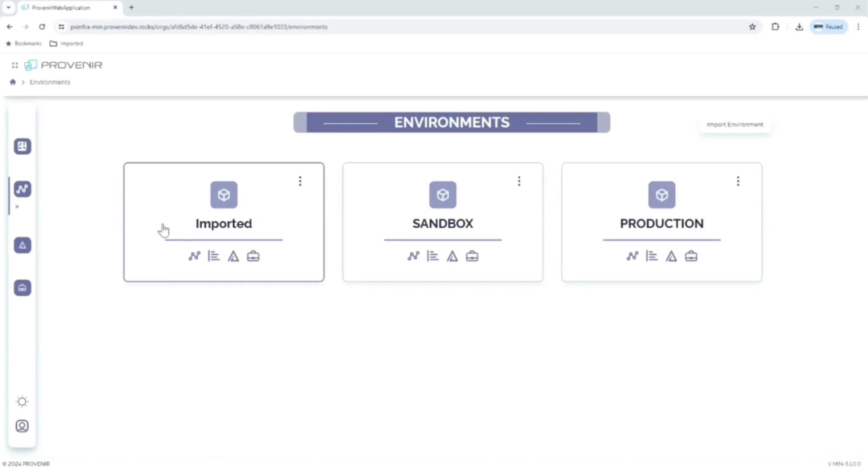Click the apps grid icon beside Provenir logo

tap(15, 65)
